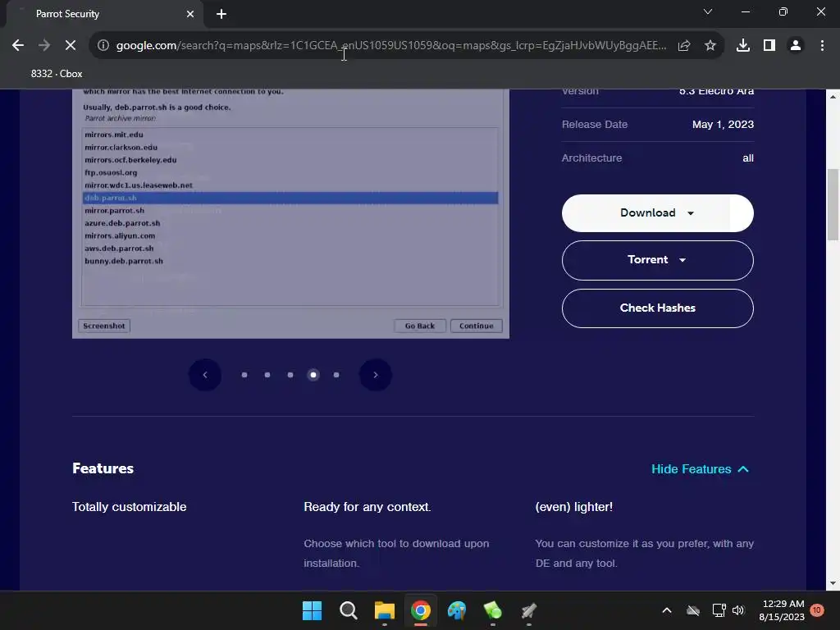Click the share page icon
Viewport: 840px width, 630px height.
pos(684,46)
